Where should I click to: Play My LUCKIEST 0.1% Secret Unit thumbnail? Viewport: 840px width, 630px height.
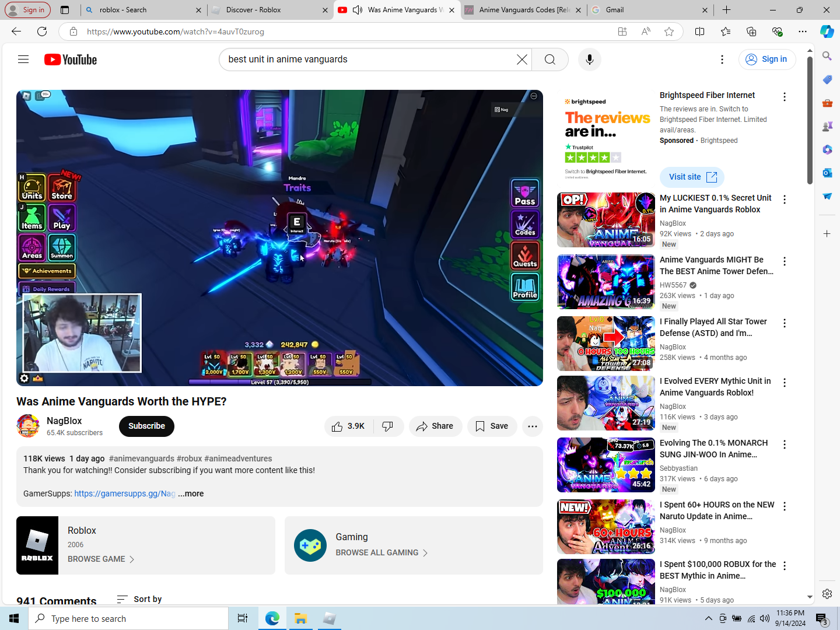606,220
